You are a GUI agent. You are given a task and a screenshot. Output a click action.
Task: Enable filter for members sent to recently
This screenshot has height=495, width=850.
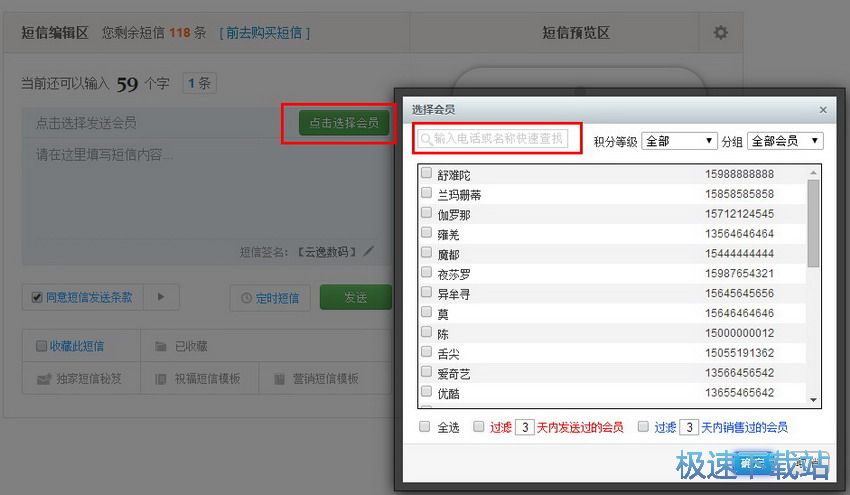[x=479, y=427]
